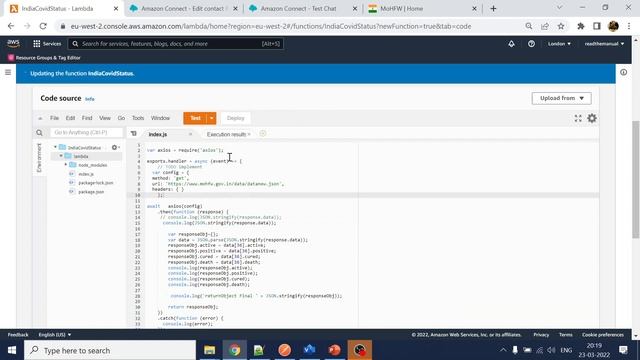Click the orange Test button

coord(195,118)
